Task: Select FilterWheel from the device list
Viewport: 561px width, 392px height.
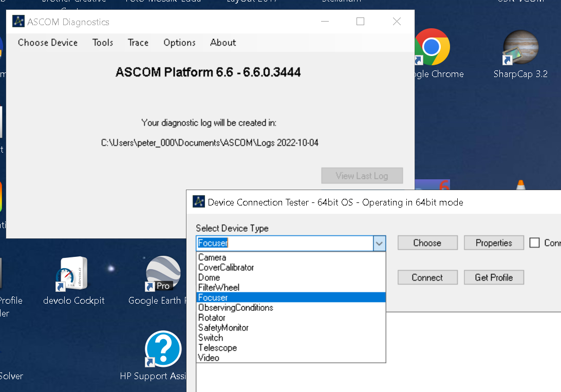Action: [291, 288]
